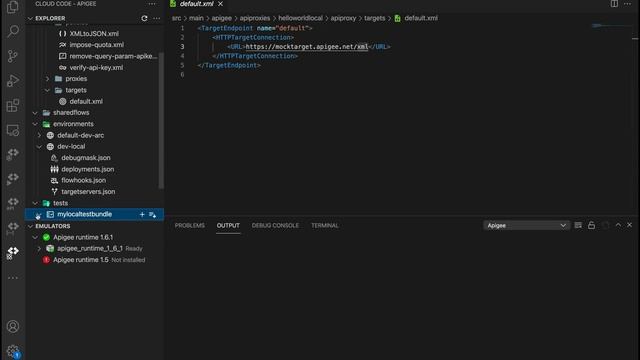Close the bottom panel
Image resolution: width=640 pixels, height=360 pixels.
(629, 225)
